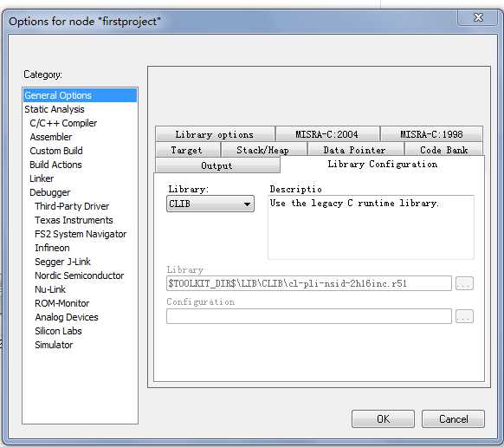
Task: Choose Texas Instruments debugger entry
Action: point(74,220)
